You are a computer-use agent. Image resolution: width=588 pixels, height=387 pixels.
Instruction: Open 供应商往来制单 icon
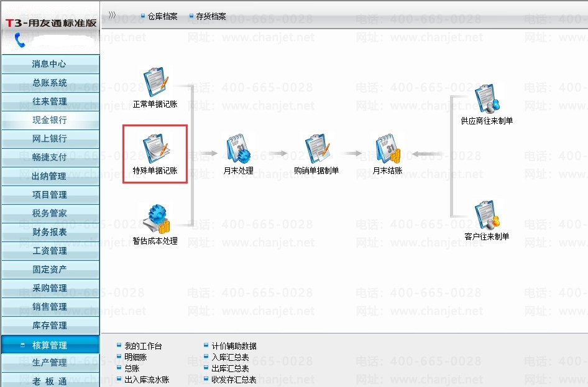[487, 99]
